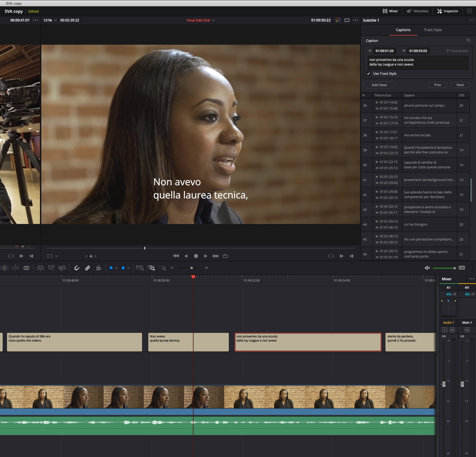476x457 pixels.
Task: Switch to the Track Style tab
Action: pyautogui.click(x=433, y=30)
